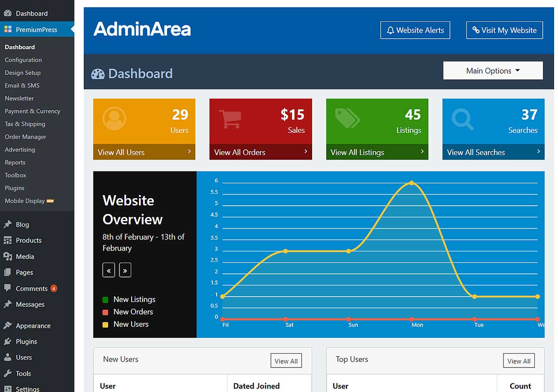Click the magnifier Searches icon
Viewport: 558px width, 392px height.
(463, 119)
